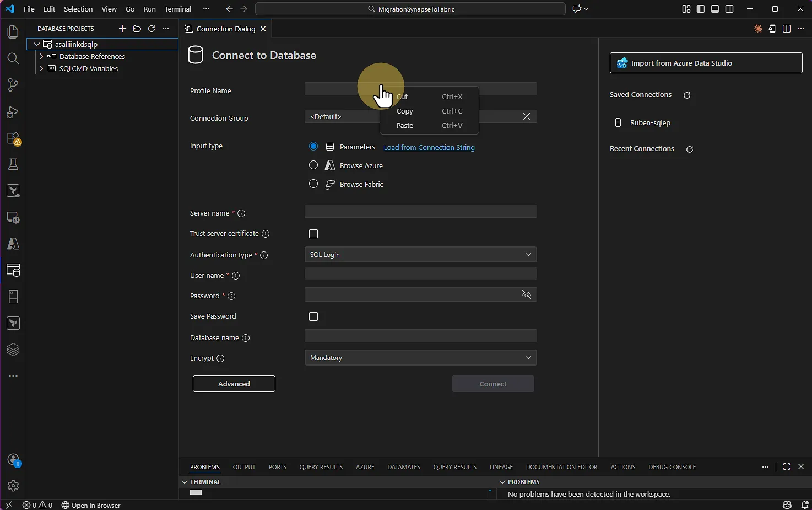Switch to the OUTPUT panel tab
Viewport: 812px width, 510px height.
tap(244, 467)
